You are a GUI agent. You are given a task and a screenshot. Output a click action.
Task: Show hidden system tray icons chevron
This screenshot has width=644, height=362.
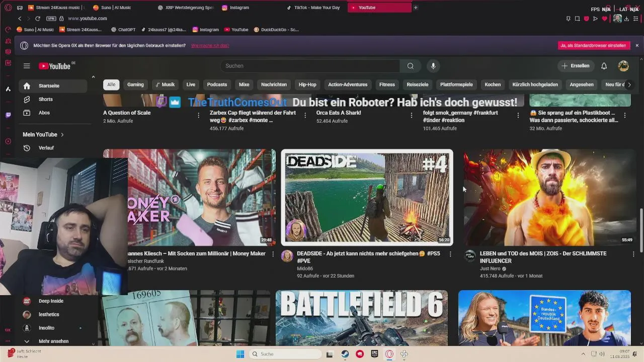(583, 354)
